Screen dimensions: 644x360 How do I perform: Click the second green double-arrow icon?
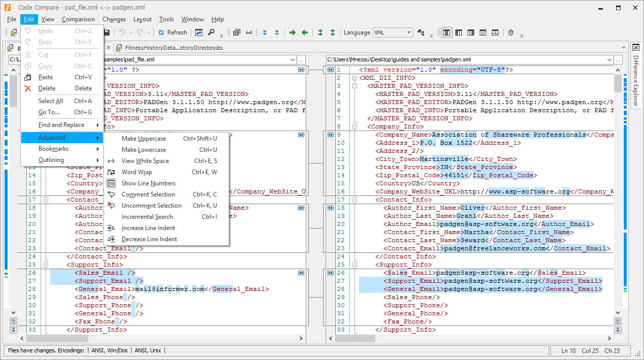[x=333, y=32]
